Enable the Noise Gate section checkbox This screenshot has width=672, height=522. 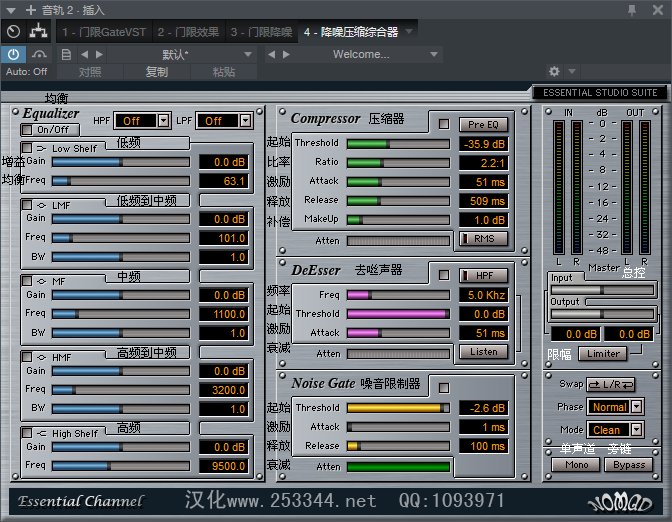(x=444, y=388)
